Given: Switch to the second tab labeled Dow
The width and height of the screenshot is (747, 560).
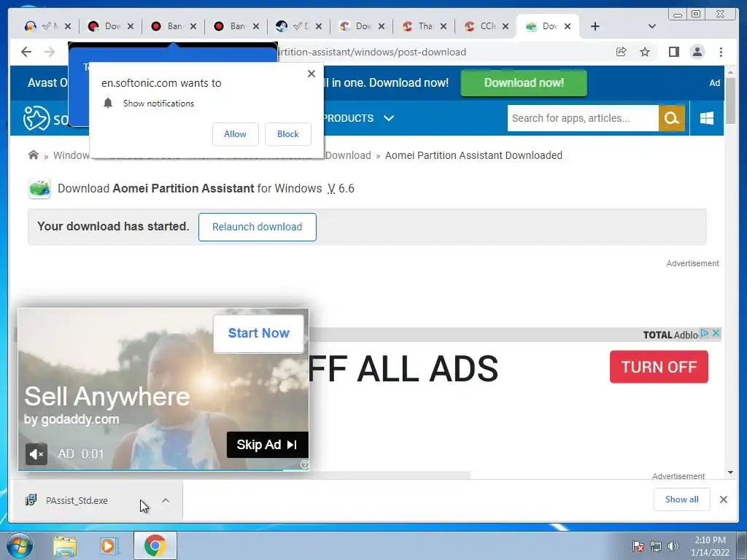Looking at the screenshot, I should pos(111,26).
